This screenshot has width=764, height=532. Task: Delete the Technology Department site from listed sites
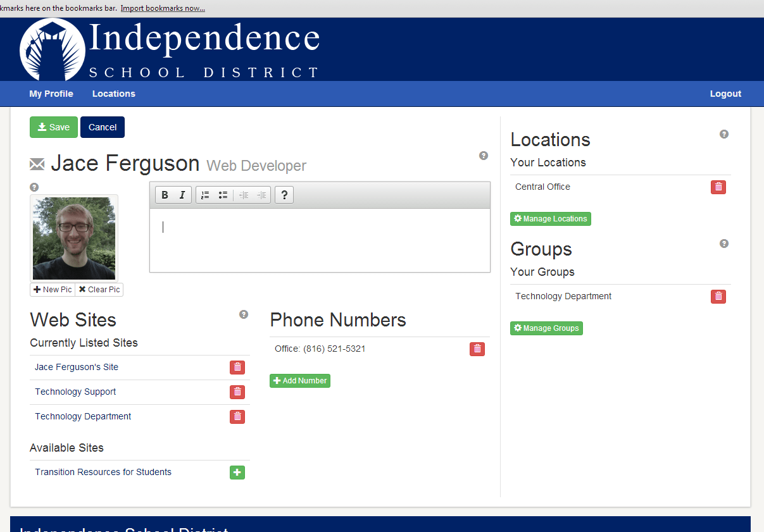[x=237, y=417]
